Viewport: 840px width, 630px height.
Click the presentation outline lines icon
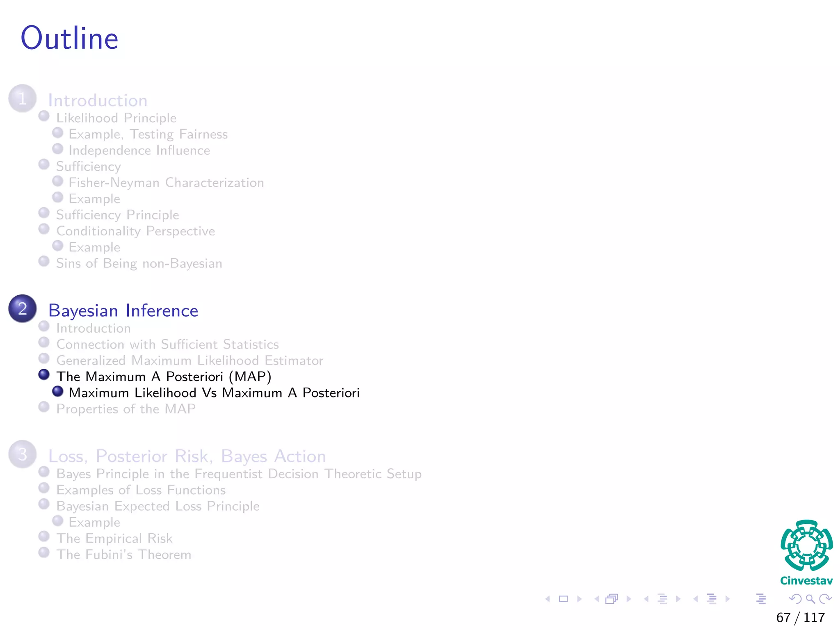761,599
